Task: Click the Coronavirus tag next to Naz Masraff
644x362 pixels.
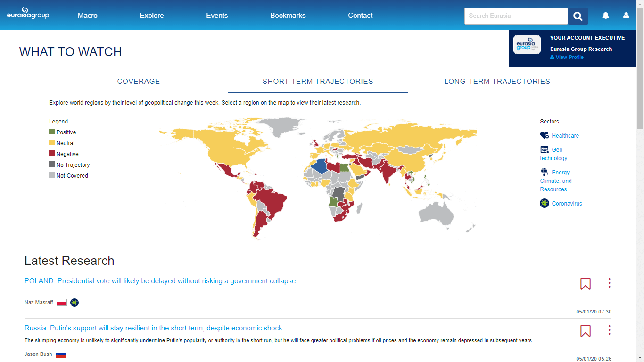Action: click(74, 302)
